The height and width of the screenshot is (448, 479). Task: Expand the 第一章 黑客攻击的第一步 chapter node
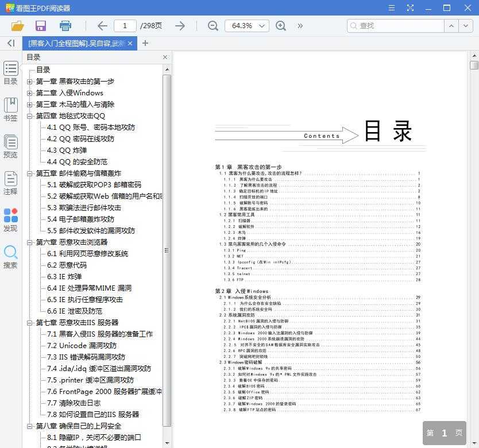29,81
